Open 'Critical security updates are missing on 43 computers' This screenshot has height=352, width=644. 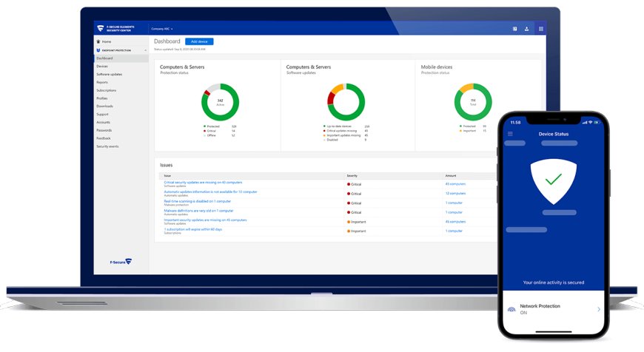pyautogui.click(x=203, y=182)
